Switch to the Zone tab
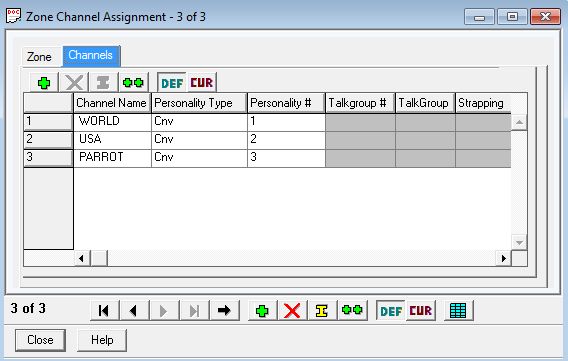This screenshot has width=568, height=361. coord(39,57)
